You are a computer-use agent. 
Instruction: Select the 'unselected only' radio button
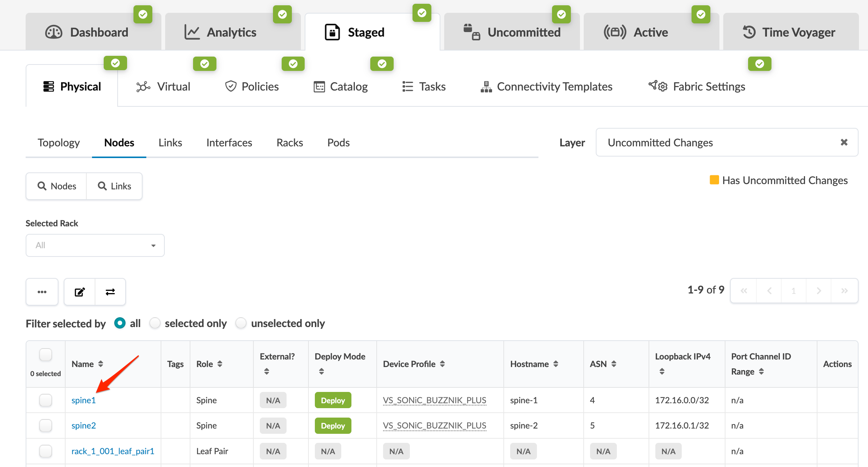241,323
